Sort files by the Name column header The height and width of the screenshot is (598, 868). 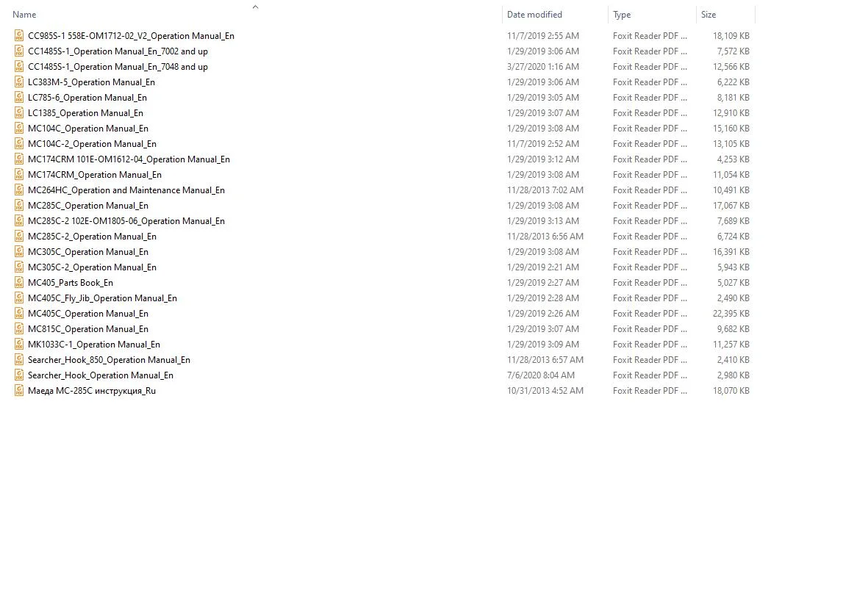pyautogui.click(x=24, y=15)
